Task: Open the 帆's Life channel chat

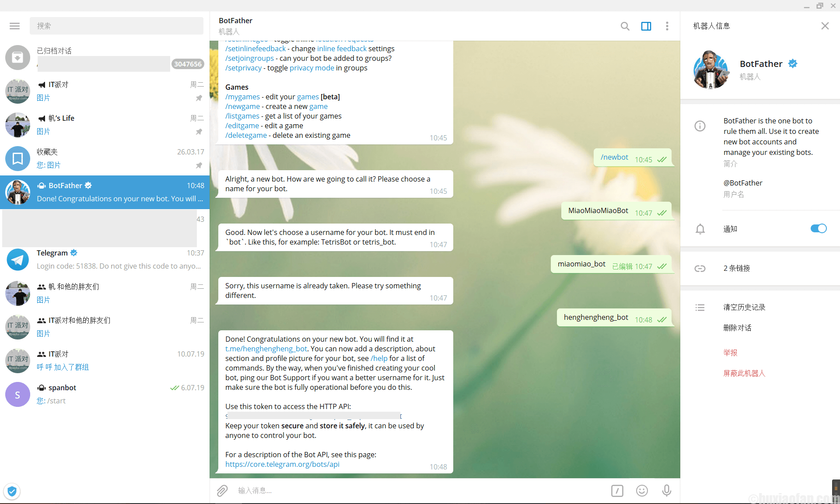Action: click(105, 125)
